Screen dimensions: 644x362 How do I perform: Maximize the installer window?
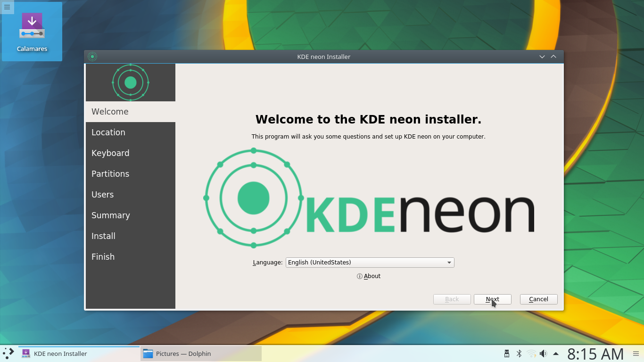pos(553,57)
